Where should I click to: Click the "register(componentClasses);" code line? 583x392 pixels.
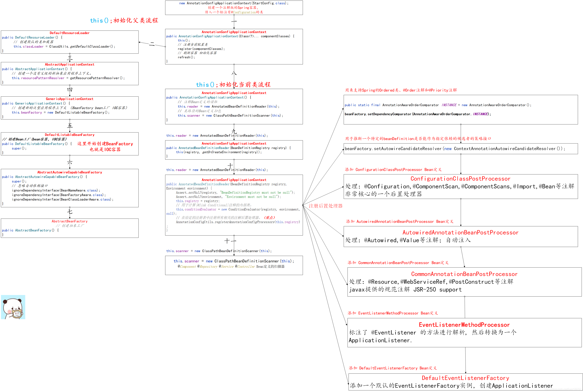201,49
